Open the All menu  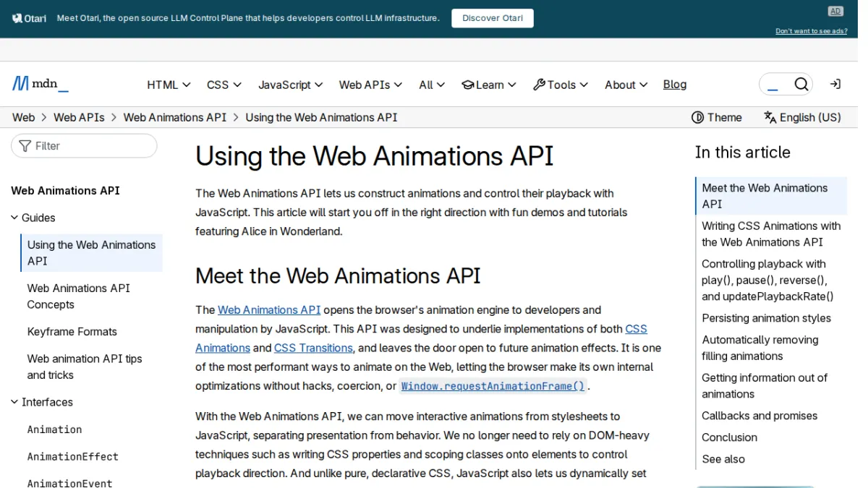pyautogui.click(x=432, y=85)
